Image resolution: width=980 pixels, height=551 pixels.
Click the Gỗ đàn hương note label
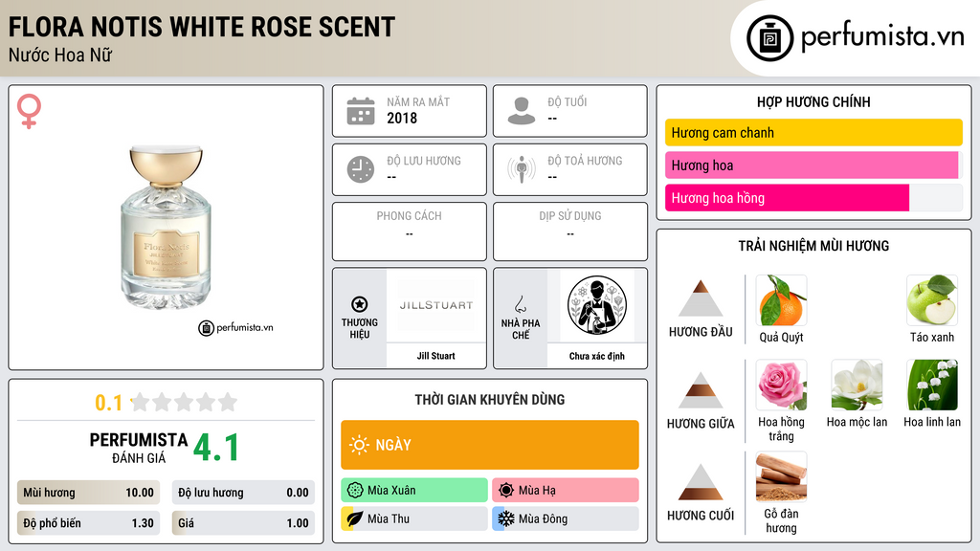[x=781, y=521]
